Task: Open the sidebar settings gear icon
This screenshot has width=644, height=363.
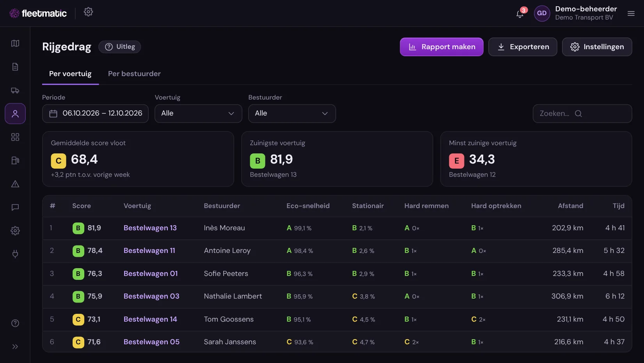Action: click(15, 231)
